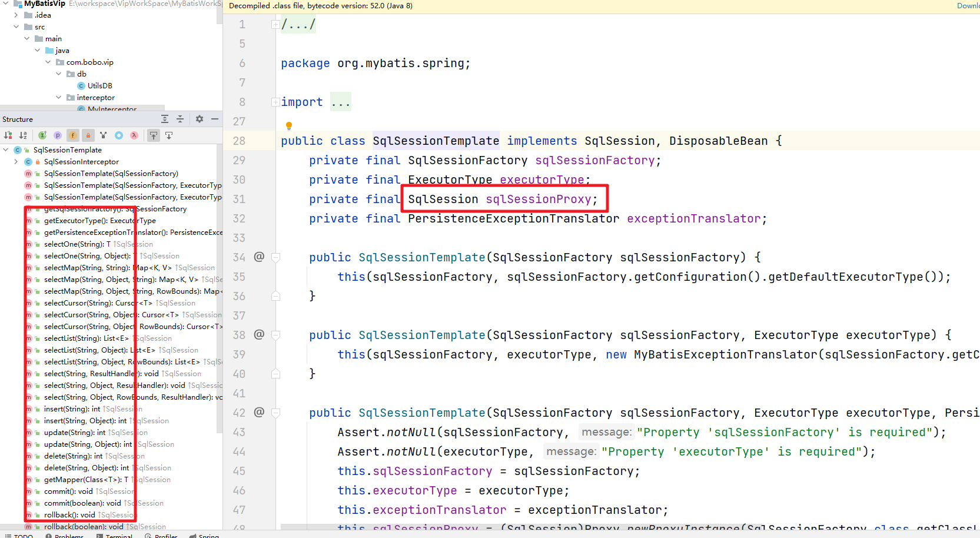This screenshot has height=538, width=980.
Task: Select delete(String) method in Structure
Action: click(x=73, y=456)
